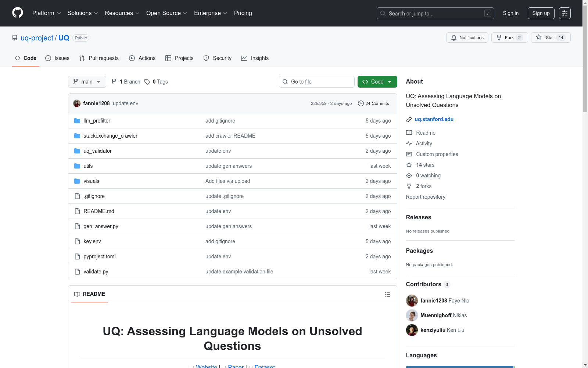
Task: Click the tag icon beside 0 Tags
Action: tap(147, 82)
